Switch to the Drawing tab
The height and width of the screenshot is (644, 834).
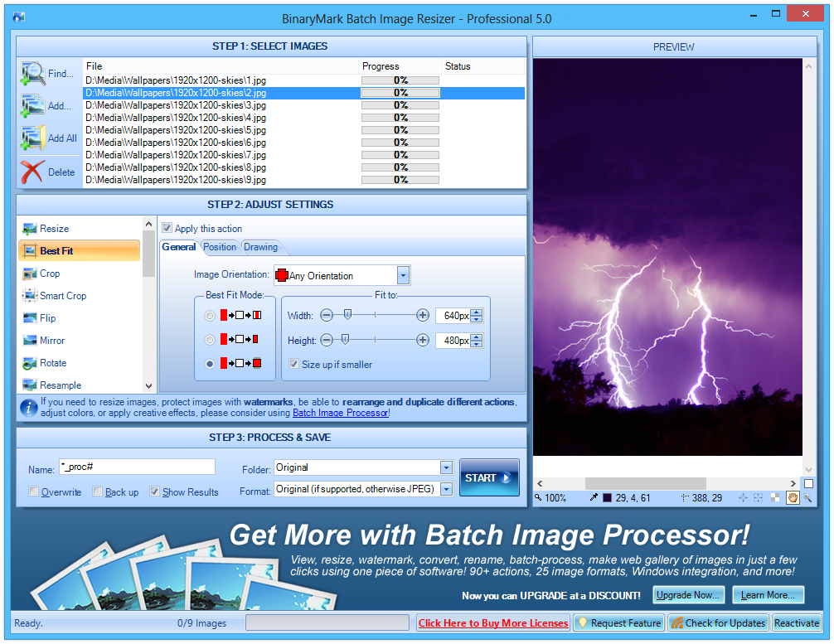click(260, 247)
